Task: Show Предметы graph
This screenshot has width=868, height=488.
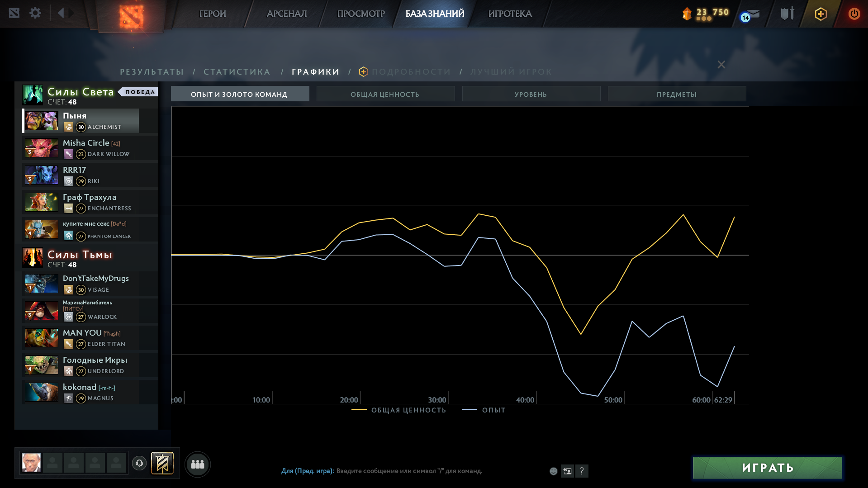Action: 677,94
